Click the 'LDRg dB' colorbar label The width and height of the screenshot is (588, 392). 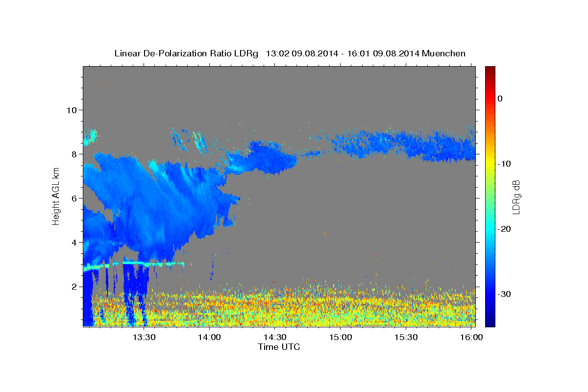tap(515, 197)
